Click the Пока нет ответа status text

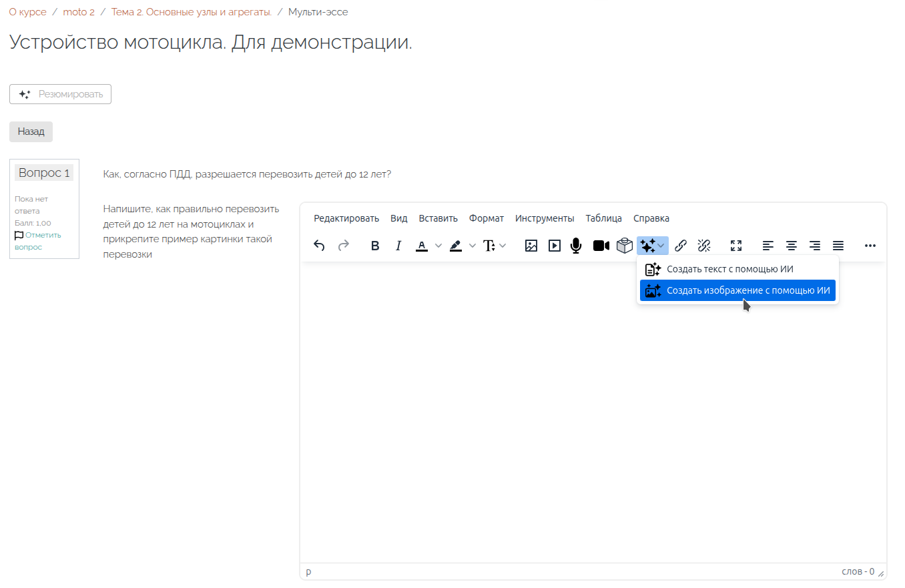[x=31, y=205]
